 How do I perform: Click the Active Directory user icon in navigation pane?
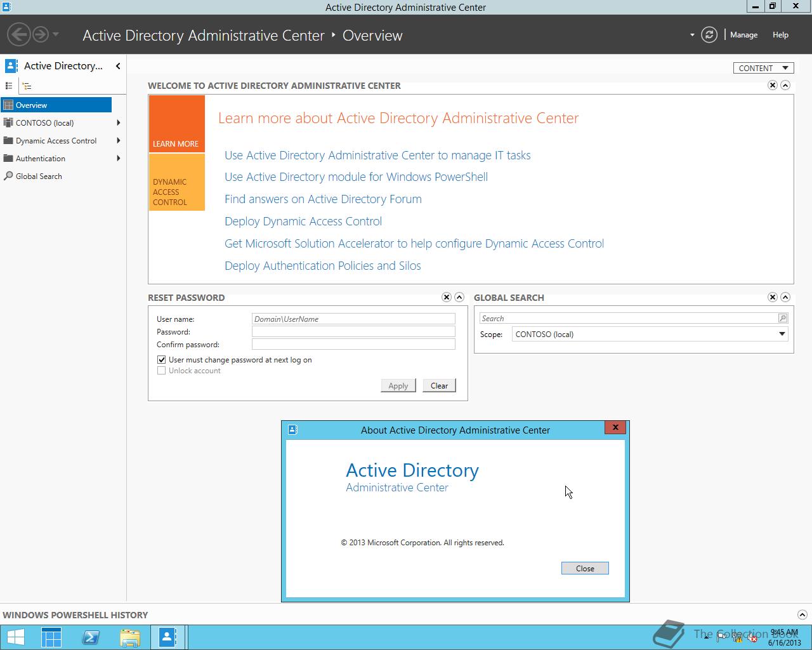coord(11,66)
